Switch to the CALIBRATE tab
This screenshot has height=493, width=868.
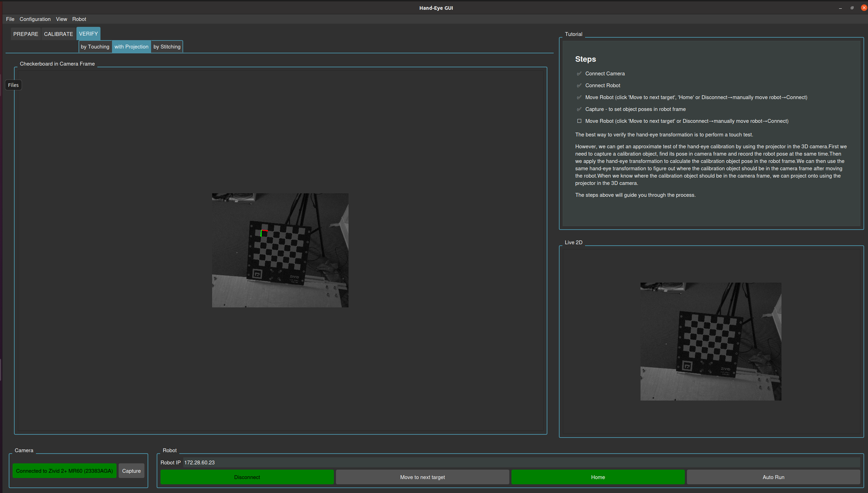(58, 34)
